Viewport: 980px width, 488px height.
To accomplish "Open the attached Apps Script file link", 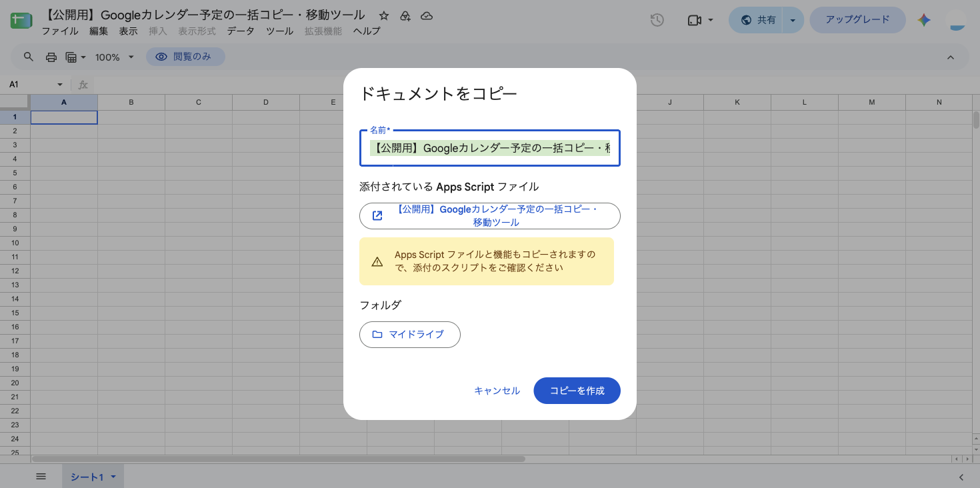I will coord(490,216).
